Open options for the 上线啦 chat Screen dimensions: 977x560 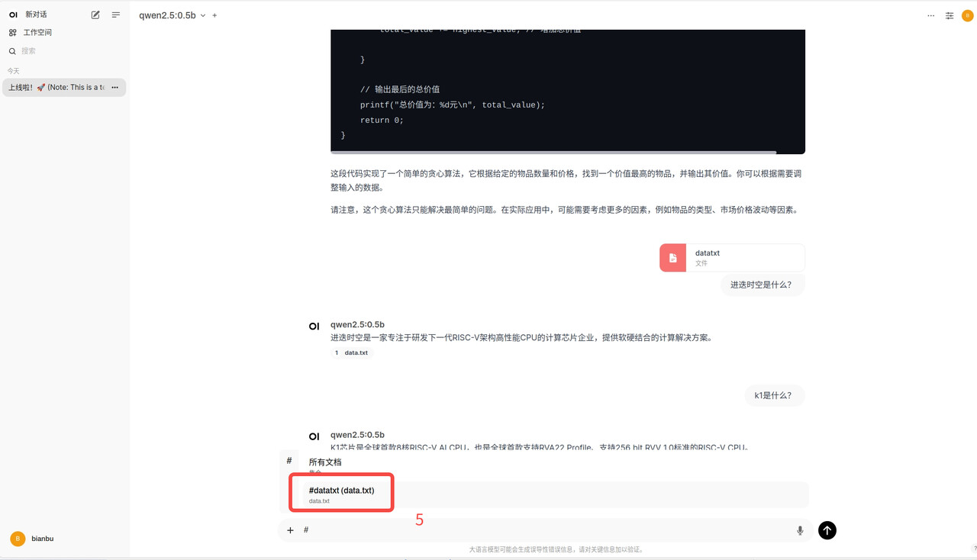point(115,88)
